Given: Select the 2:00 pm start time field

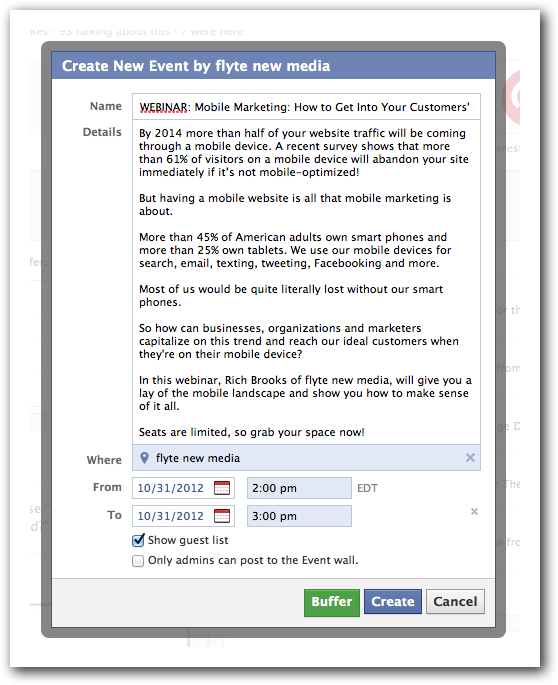Looking at the screenshot, I should (299, 488).
